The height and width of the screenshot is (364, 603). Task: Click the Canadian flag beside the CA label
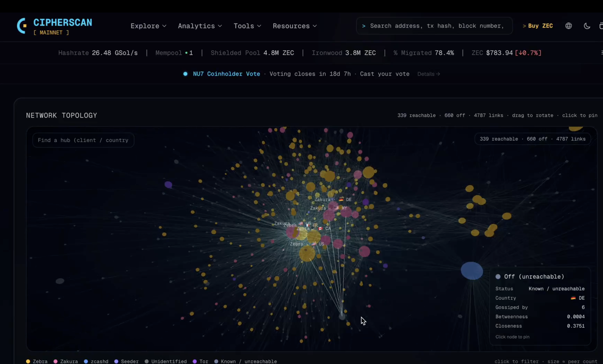[320, 228]
